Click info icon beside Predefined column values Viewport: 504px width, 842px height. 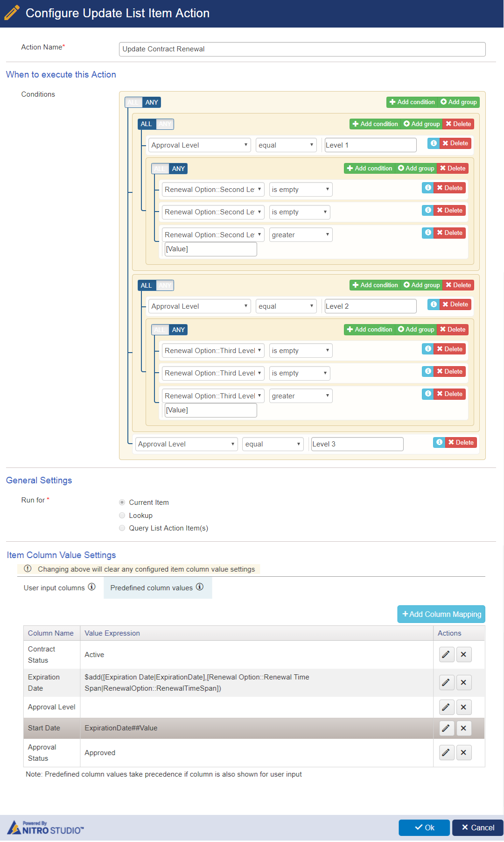[x=200, y=587]
